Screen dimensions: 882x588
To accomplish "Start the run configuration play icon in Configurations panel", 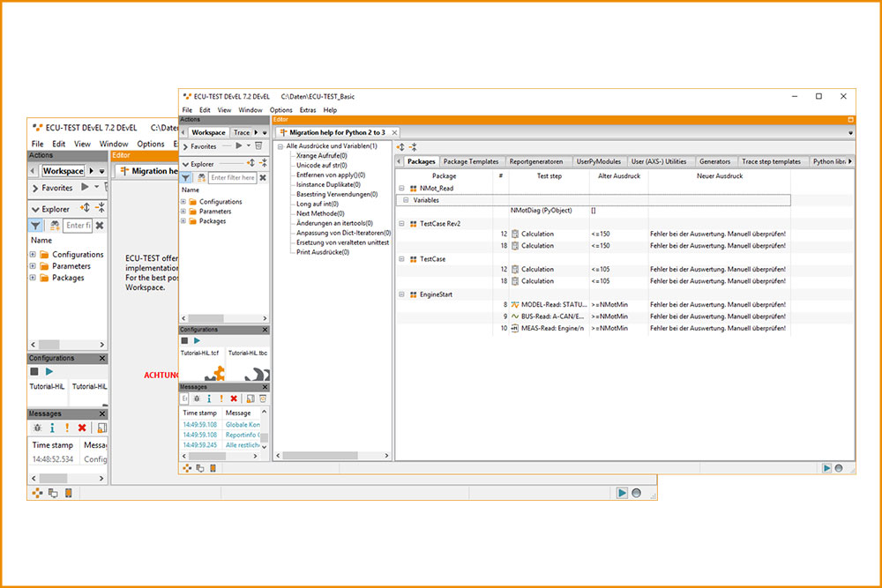I will [x=197, y=340].
